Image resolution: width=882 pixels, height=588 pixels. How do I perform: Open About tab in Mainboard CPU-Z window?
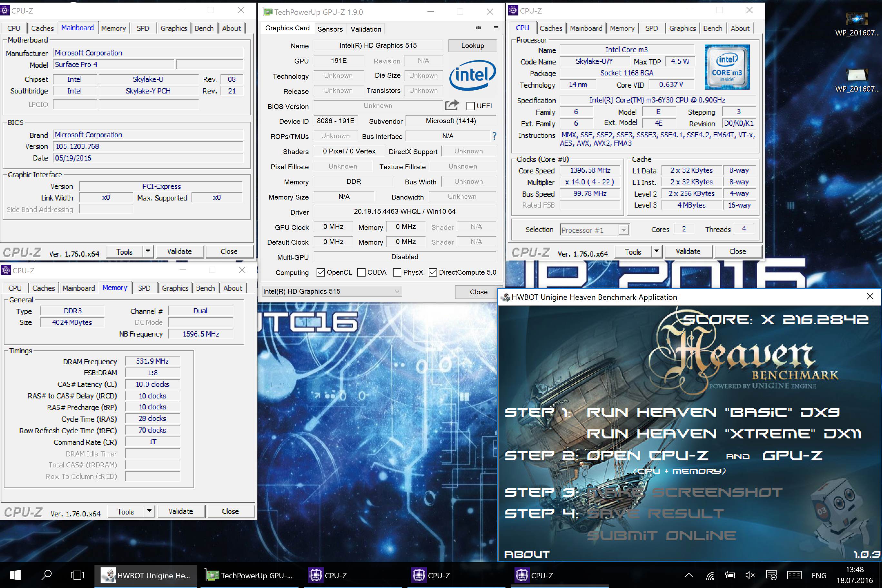pos(231,28)
